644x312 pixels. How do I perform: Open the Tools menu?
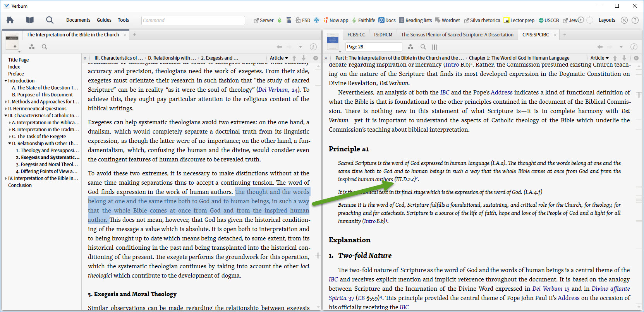124,20
